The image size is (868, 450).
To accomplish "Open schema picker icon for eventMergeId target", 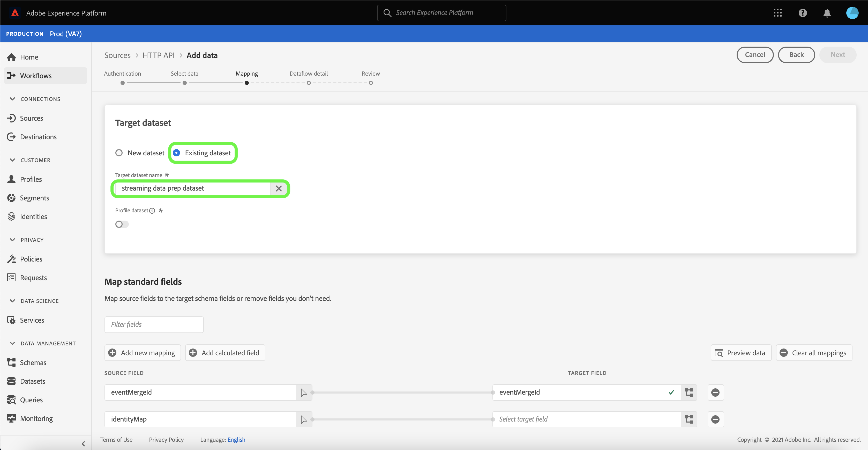I will click(689, 392).
